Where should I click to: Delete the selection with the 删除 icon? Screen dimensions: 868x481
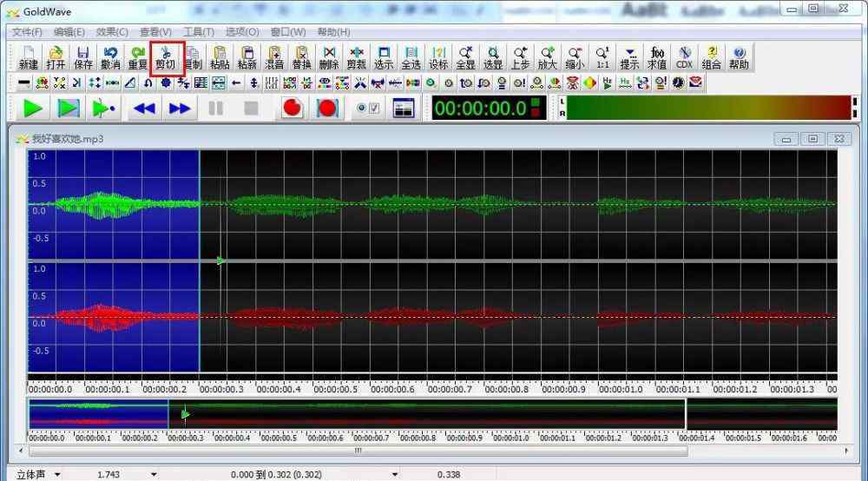pyautogui.click(x=329, y=57)
